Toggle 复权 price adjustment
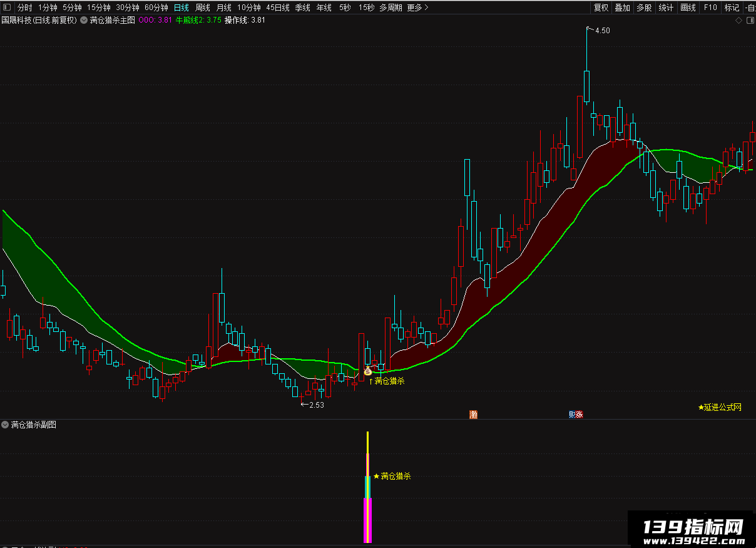Image resolution: width=756 pixels, height=548 pixels. (601, 8)
